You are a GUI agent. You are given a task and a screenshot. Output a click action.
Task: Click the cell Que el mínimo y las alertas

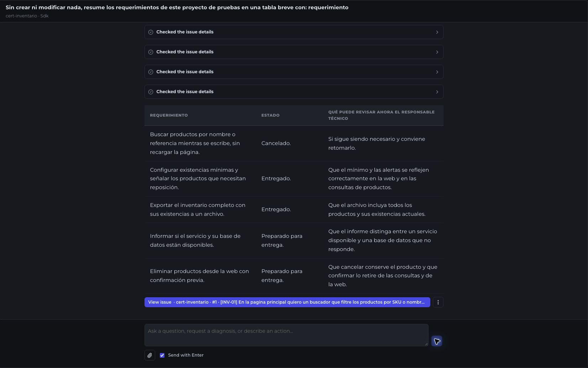[378, 178]
